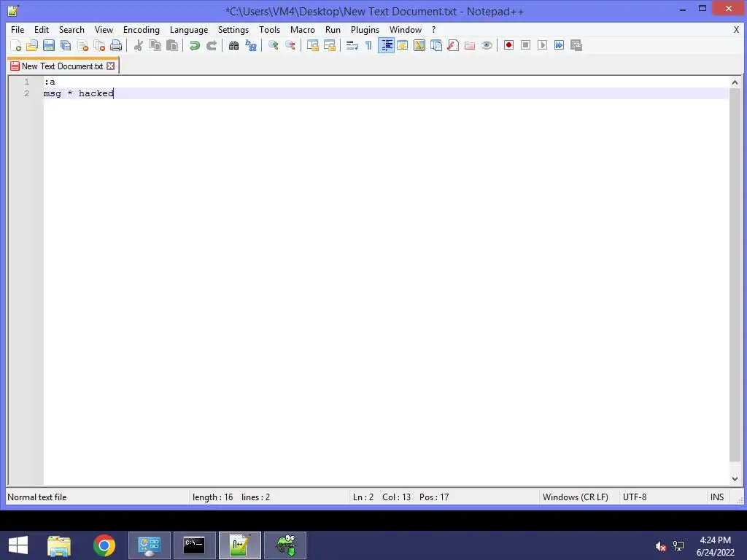Open the Language menu

189,29
